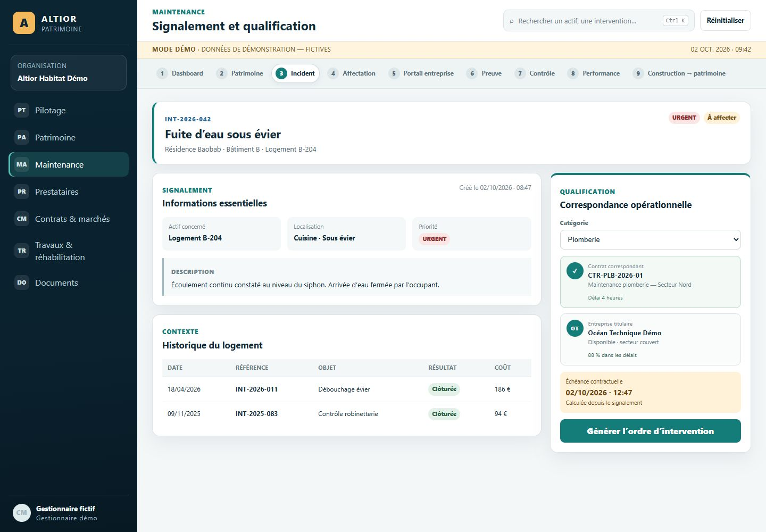Viewport: 766px width, 532px height.
Task: Go to step 2 Patrimoine
Action: (240, 73)
